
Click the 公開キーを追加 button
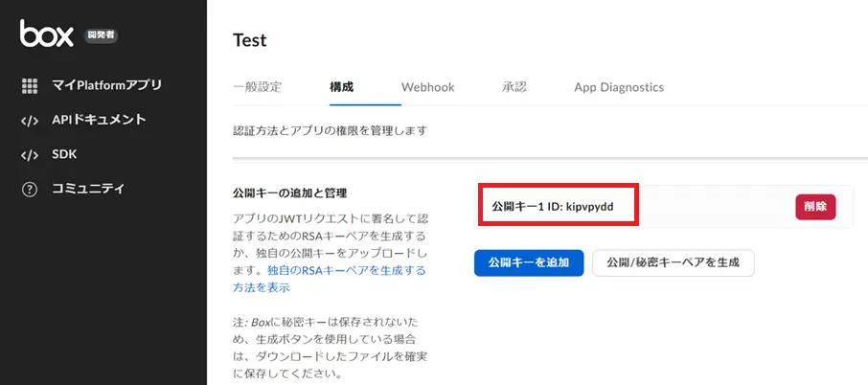[529, 262]
